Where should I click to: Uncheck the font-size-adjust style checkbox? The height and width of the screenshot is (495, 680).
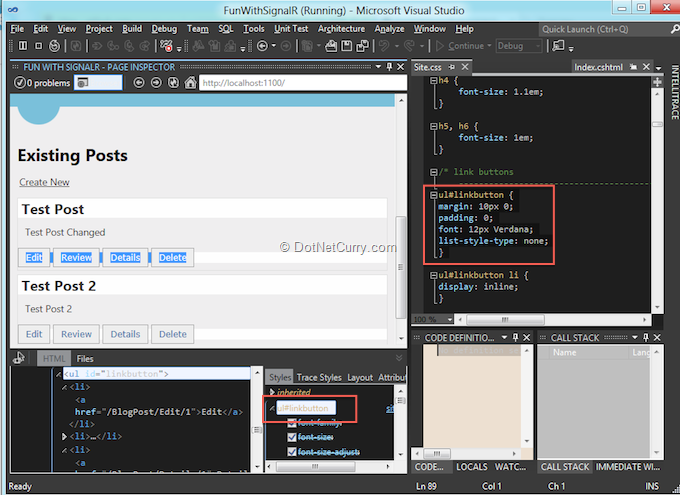291,452
